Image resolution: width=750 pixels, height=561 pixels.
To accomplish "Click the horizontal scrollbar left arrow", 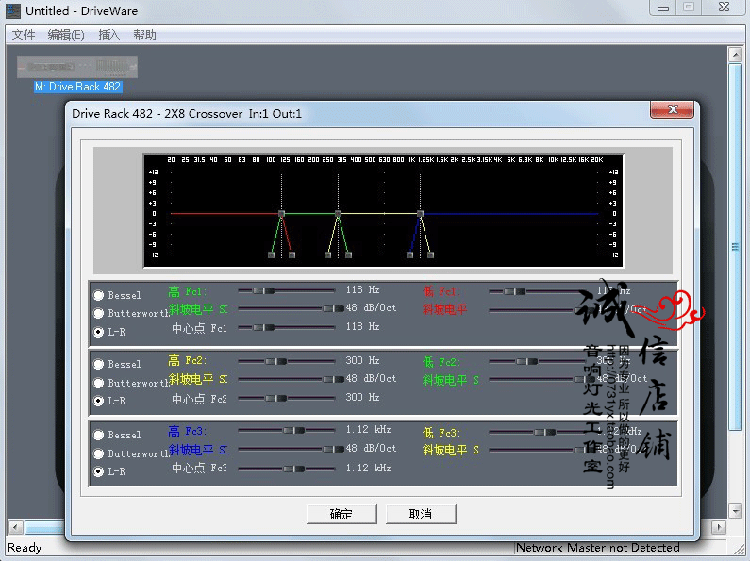I will (16, 528).
